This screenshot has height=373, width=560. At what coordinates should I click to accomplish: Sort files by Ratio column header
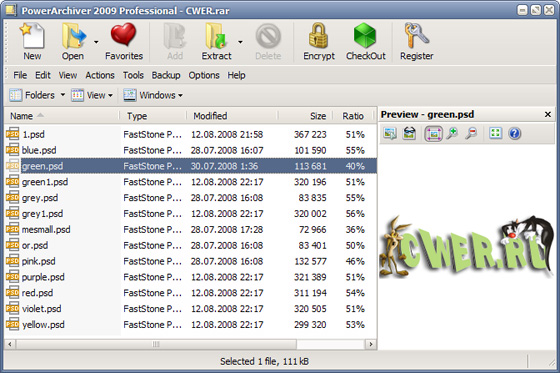point(353,116)
